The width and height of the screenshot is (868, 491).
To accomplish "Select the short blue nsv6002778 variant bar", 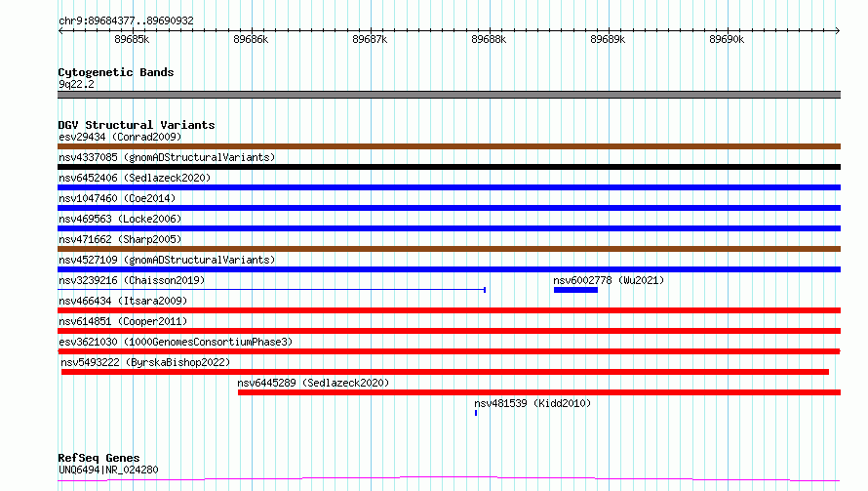I will (575, 290).
